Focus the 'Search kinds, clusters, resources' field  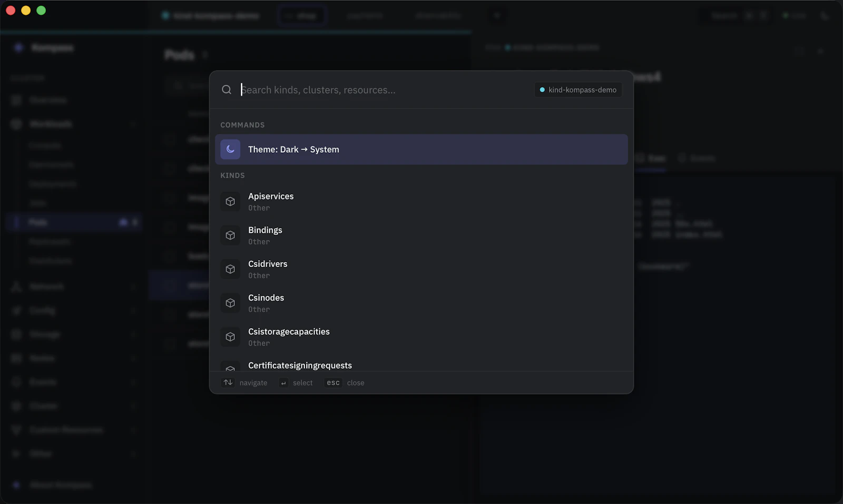(x=384, y=90)
